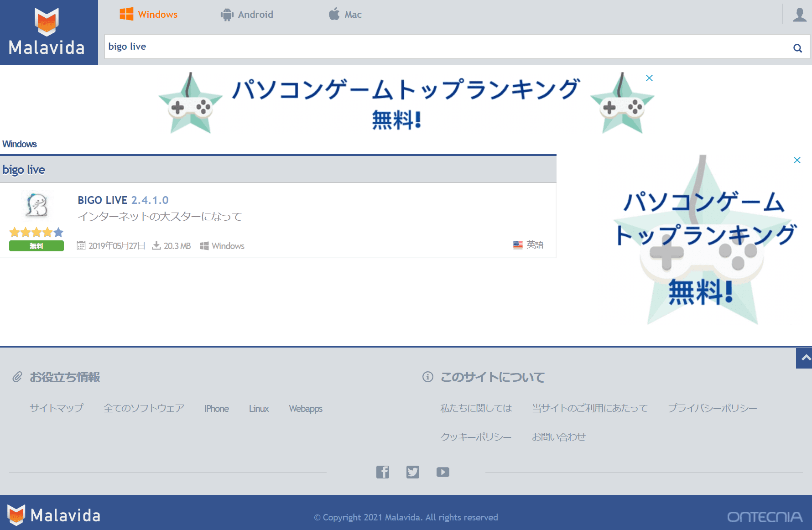Viewport: 812px width, 530px height.
Task: Click the info icon beside このサイトについて
Action: tap(427, 377)
